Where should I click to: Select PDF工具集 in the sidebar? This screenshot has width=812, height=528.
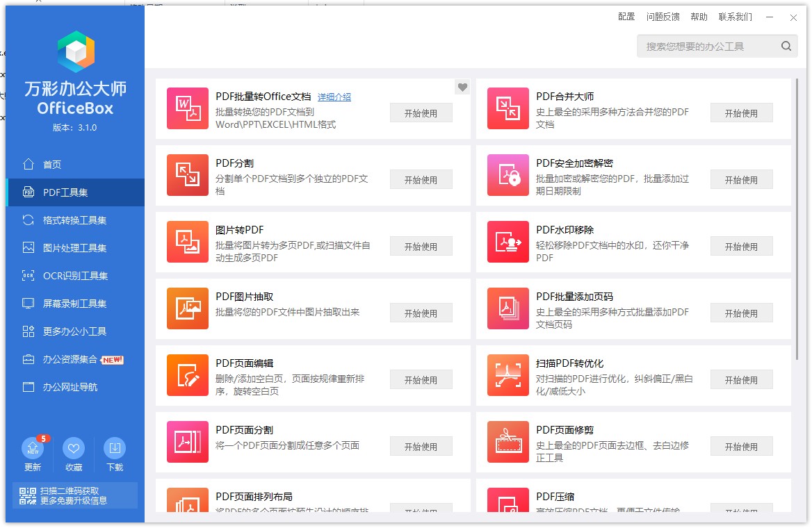click(x=75, y=192)
